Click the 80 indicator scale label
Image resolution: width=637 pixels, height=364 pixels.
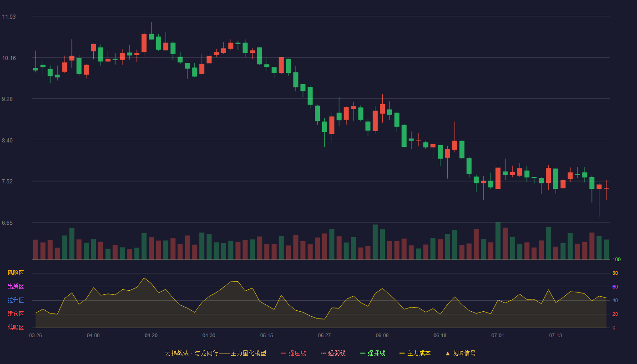615,273
